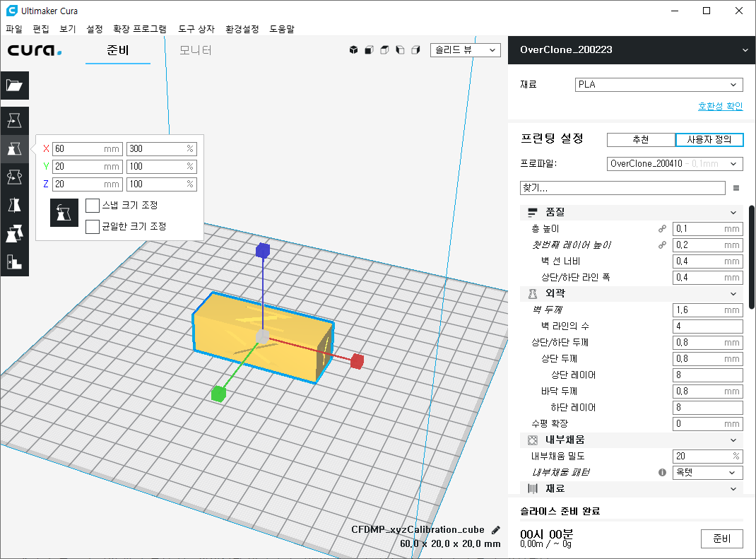Switch to 추천 print settings mode
The height and width of the screenshot is (559, 756).
[641, 140]
